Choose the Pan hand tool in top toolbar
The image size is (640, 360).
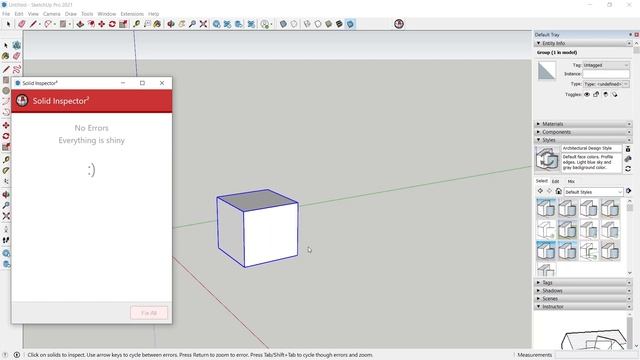[182, 24]
